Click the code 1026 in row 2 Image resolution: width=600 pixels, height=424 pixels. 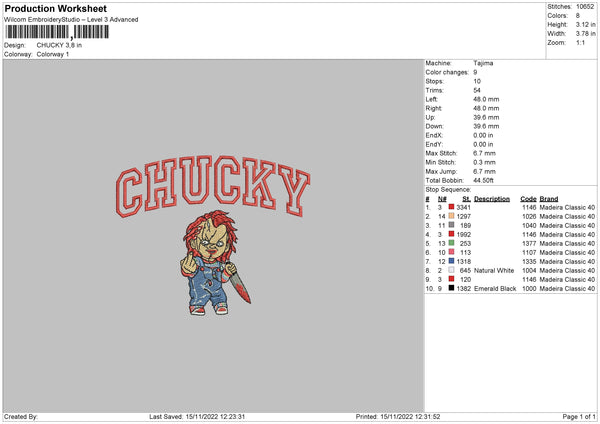point(529,217)
